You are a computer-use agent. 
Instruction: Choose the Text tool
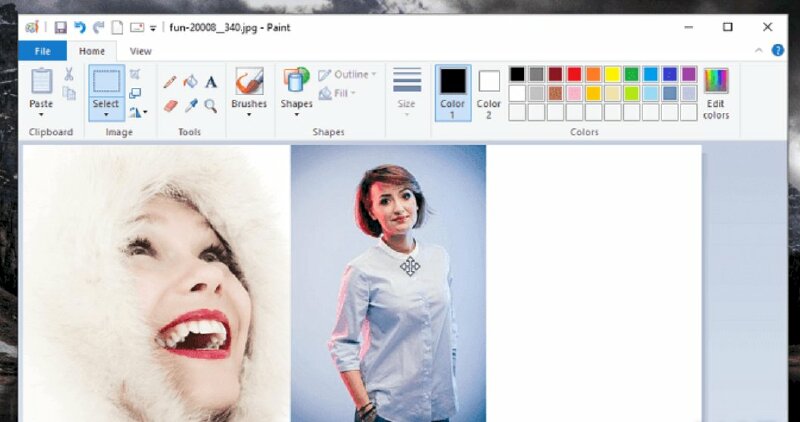tap(211, 82)
